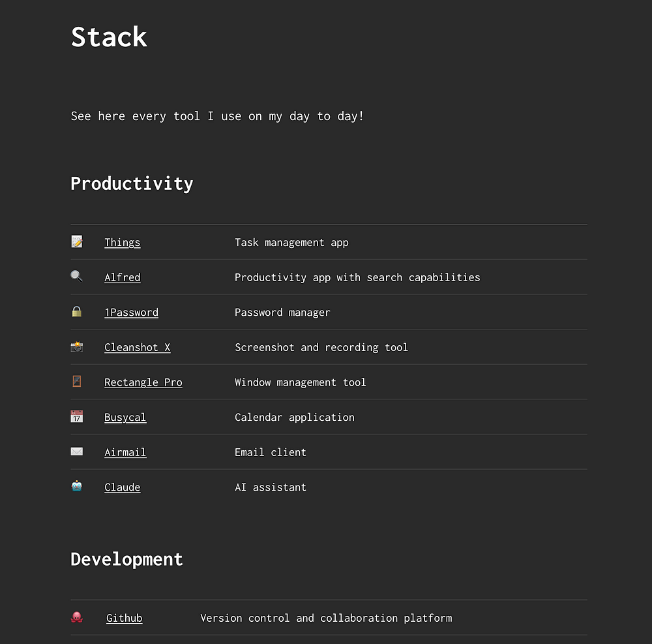Click the octopus icon beside Github
This screenshot has height=644, width=652.
pos(77,617)
